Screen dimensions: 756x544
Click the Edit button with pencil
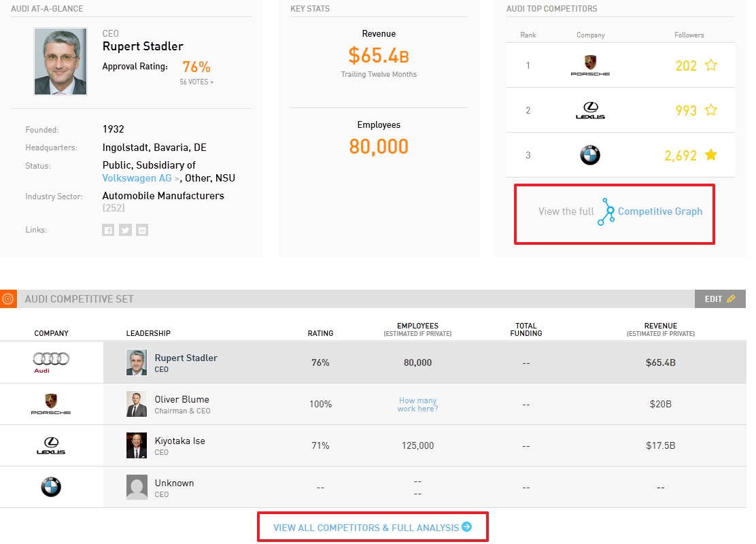point(720,299)
